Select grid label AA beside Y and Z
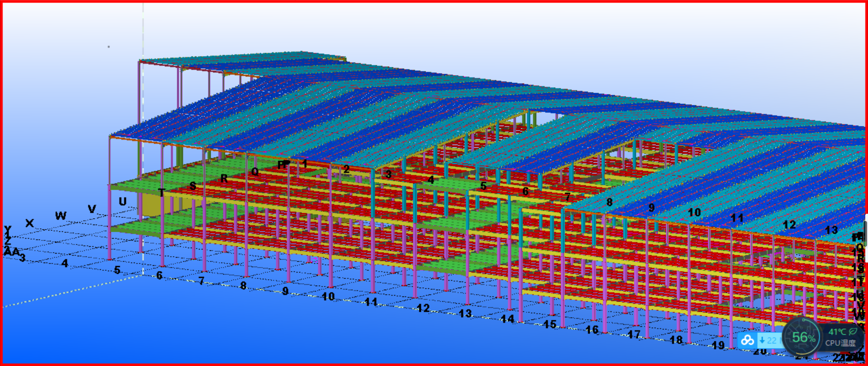 [11, 252]
